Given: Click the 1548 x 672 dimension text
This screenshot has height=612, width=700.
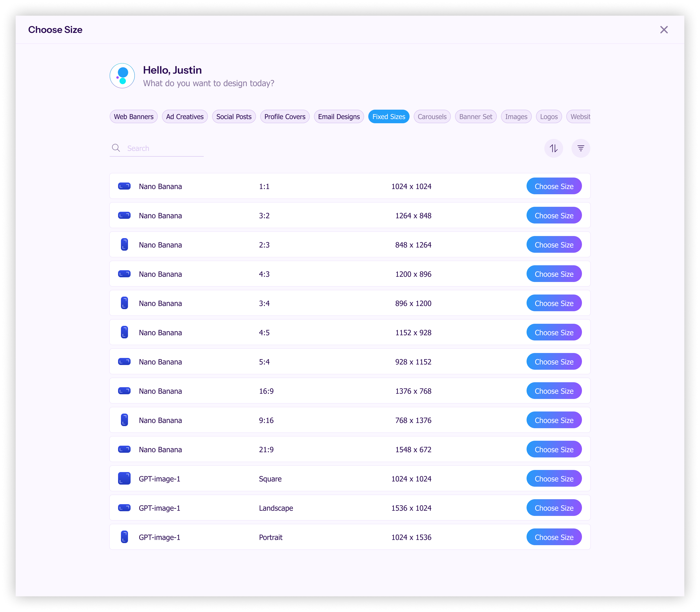Looking at the screenshot, I should pos(413,450).
